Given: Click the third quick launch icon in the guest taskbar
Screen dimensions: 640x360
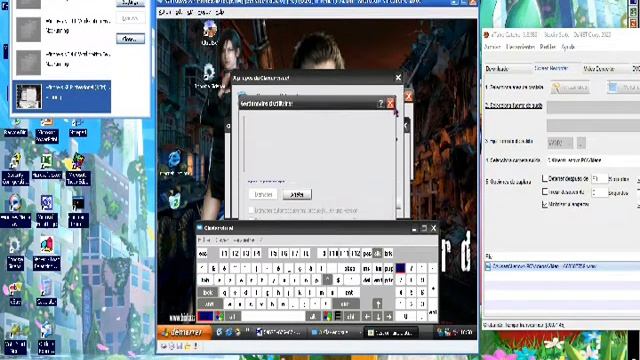Looking at the screenshot, I should pyautogui.click(x=238, y=332).
